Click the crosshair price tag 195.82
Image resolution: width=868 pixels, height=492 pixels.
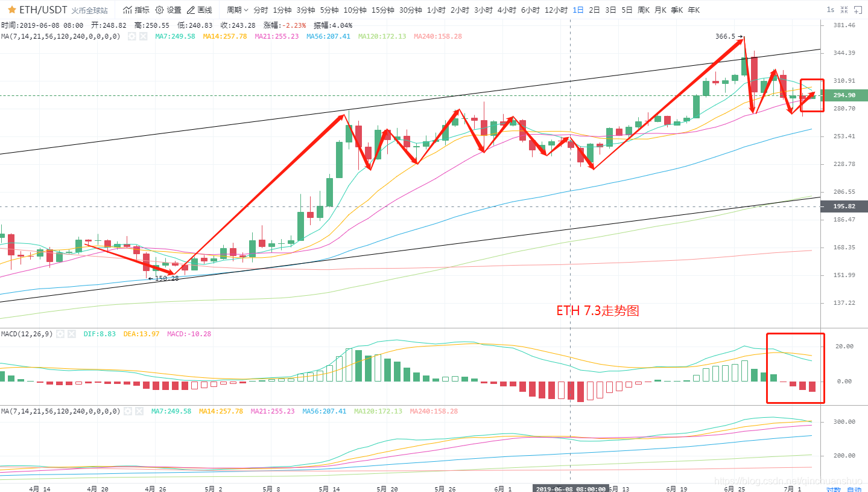pos(844,206)
